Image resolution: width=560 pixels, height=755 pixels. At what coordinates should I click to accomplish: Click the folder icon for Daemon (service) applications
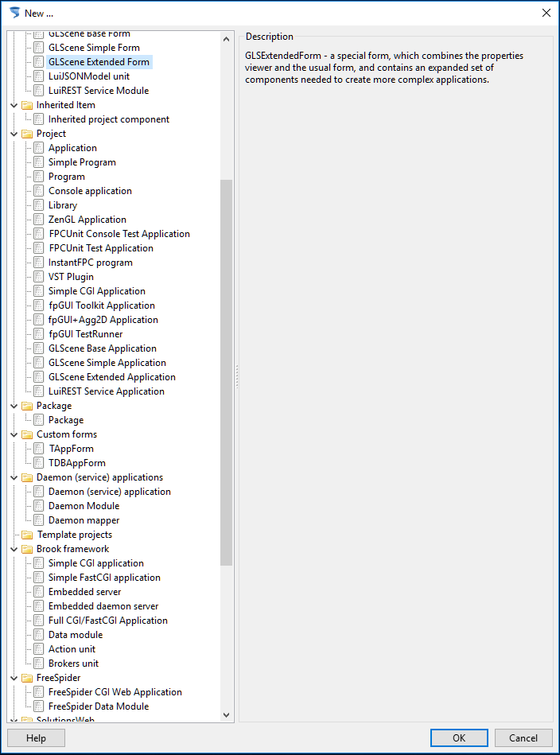coord(27,477)
